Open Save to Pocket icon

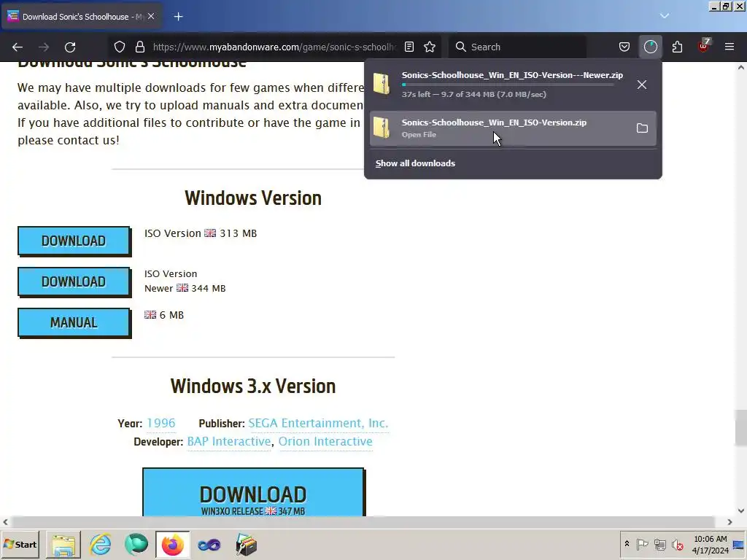[624, 47]
